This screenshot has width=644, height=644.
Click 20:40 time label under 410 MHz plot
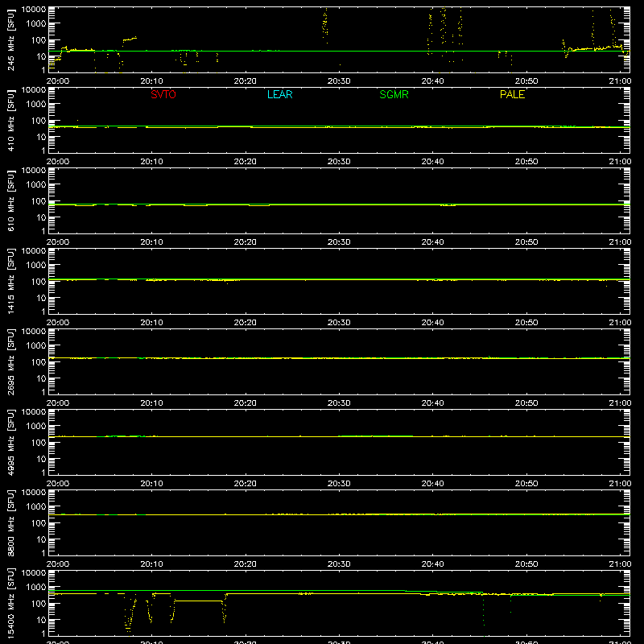pyautogui.click(x=432, y=162)
